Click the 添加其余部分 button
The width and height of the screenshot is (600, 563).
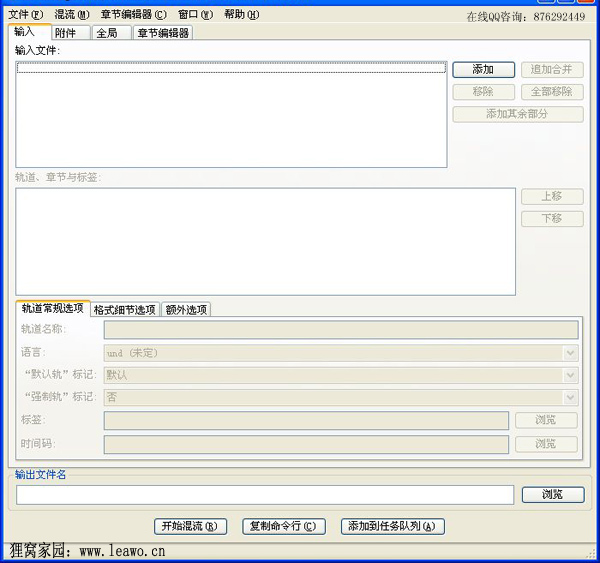coord(518,114)
